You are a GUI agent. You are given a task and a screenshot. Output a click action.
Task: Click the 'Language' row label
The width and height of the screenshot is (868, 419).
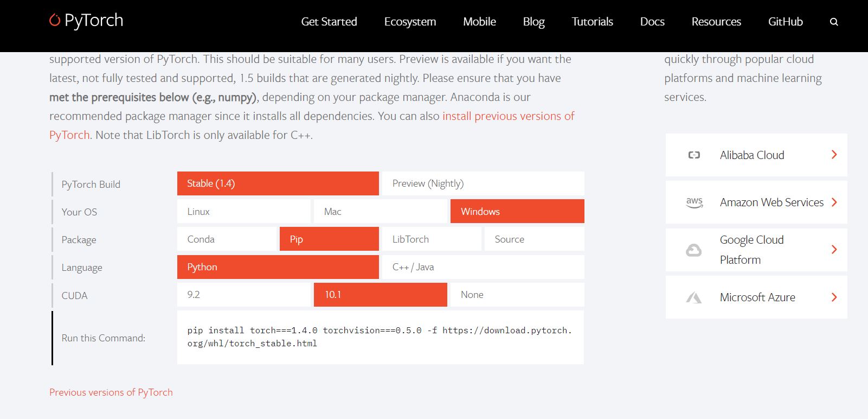(82, 268)
